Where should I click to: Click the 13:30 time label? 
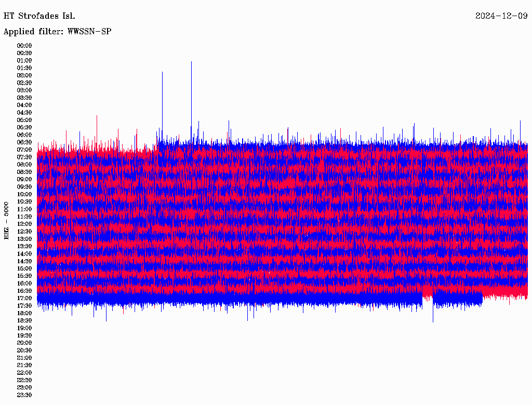(x=24, y=246)
